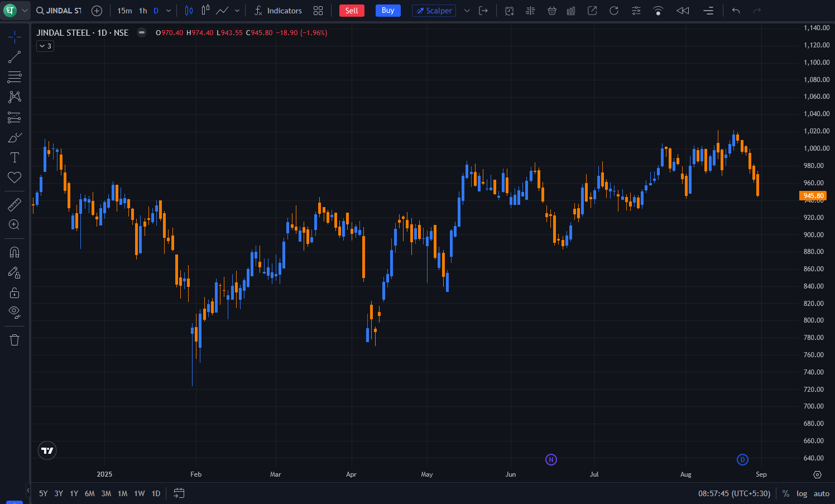This screenshot has width=835, height=504.
Task: Open the bar chart analytics icon
Action: [571, 11]
